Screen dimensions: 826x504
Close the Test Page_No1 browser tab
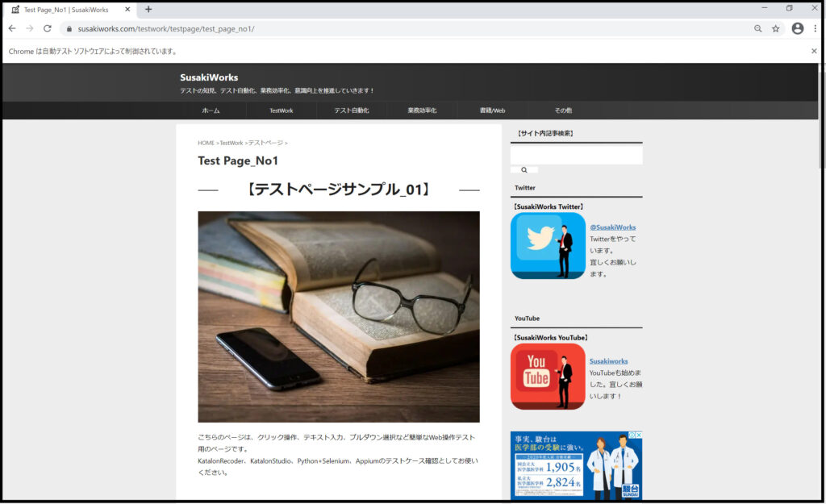click(127, 9)
